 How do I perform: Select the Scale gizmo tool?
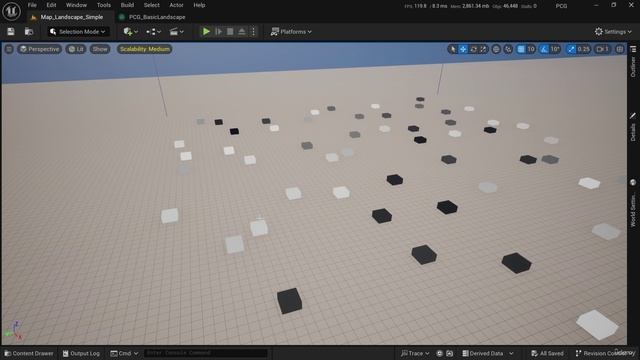tap(483, 49)
